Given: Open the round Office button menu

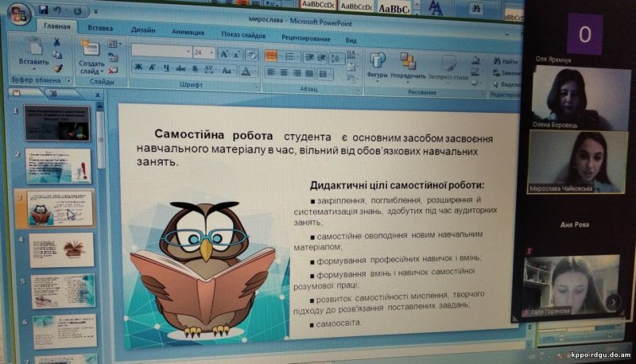Looking at the screenshot, I should (x=17, y=14).
